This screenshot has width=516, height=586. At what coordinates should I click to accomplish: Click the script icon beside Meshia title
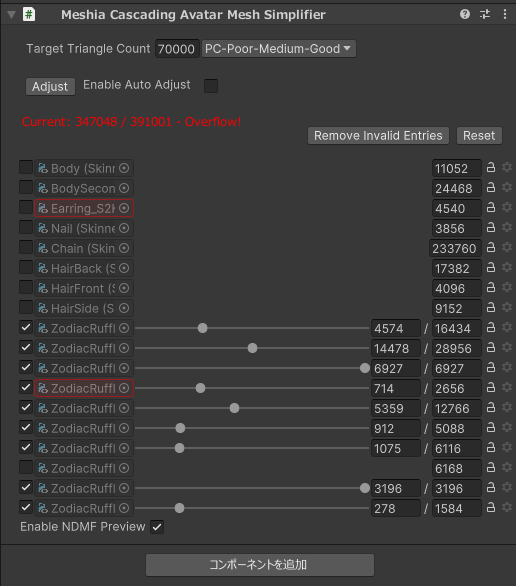29,15
